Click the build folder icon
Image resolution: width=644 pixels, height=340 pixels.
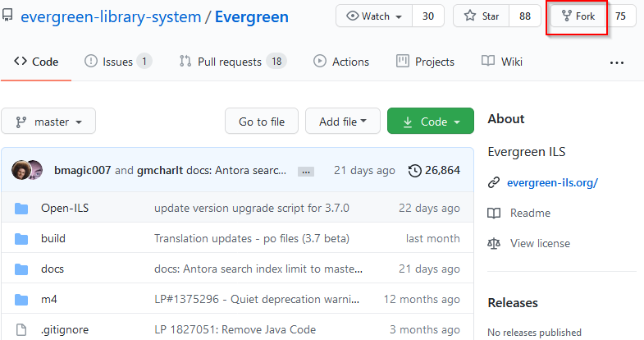21,239
